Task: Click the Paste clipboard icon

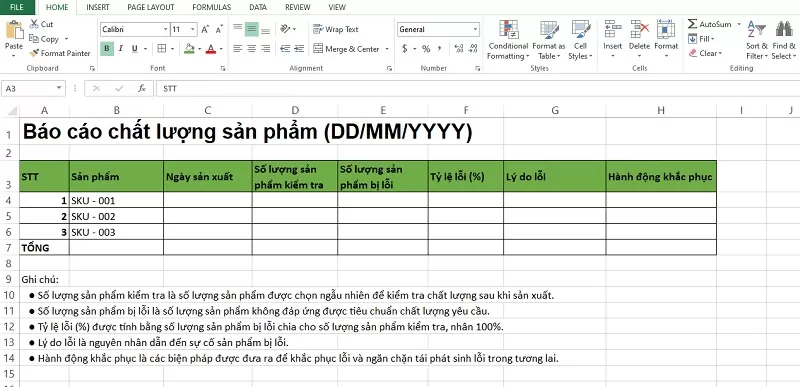Action: (x=14, y=31)
